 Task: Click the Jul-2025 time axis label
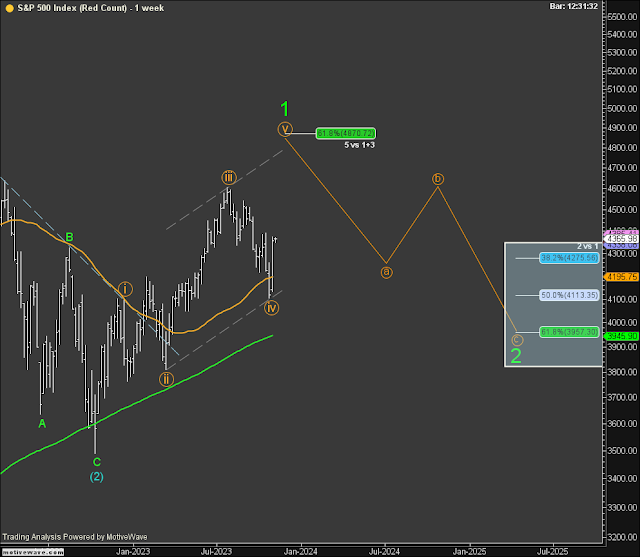(x=553, y=552)
